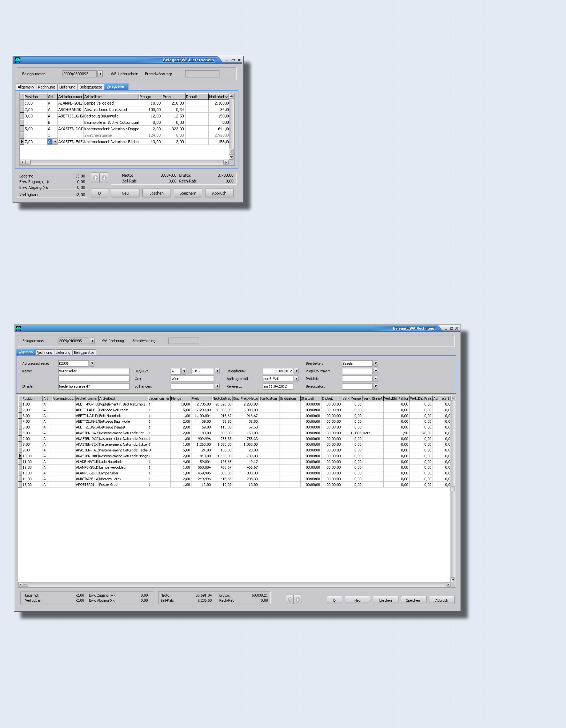
Task: Expand the Bearbeiter Zezula dropdown
Action: [x=376, y=363]
